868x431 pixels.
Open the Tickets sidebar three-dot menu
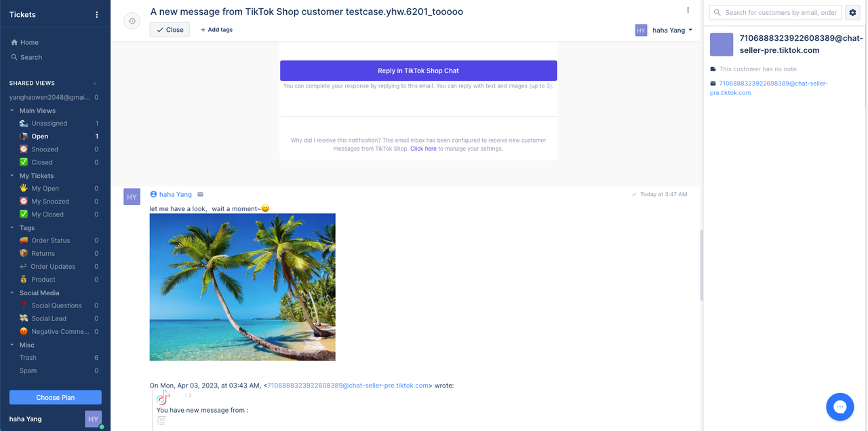click(96, 14)
